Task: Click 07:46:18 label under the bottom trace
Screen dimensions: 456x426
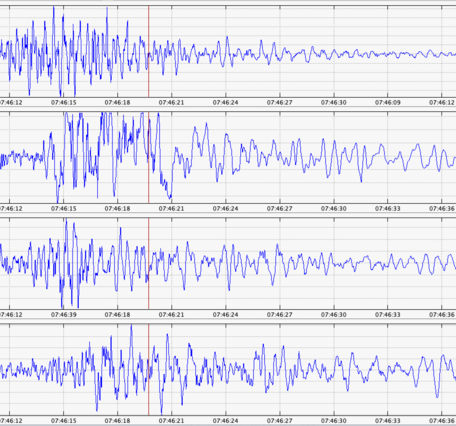Action: click(x=117, y=421)
